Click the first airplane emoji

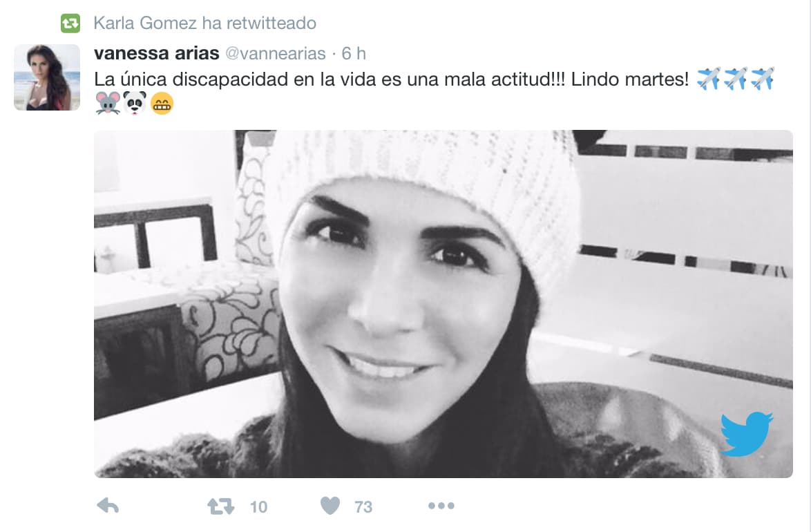(708, 79)
